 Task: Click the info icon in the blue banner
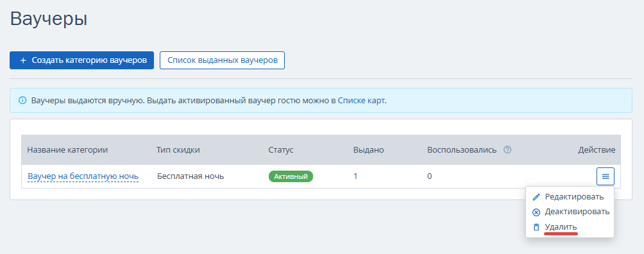pos(22,100)
